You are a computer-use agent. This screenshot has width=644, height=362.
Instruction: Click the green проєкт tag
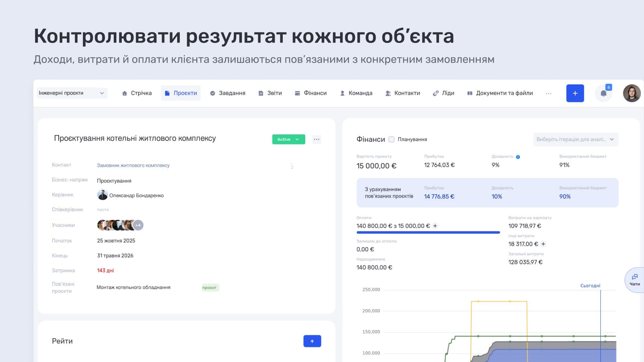(210, 288)
